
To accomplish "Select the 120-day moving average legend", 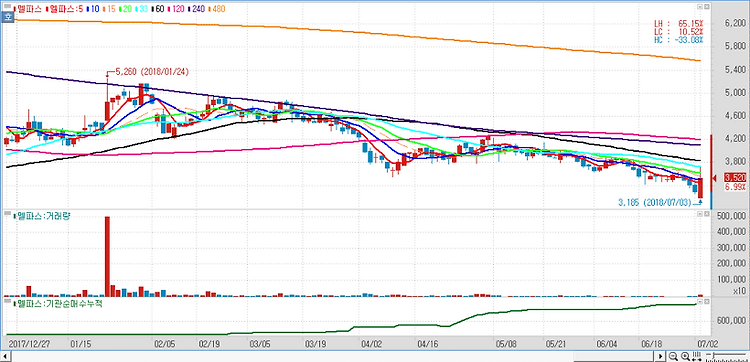I will click(x=176, y=9).
